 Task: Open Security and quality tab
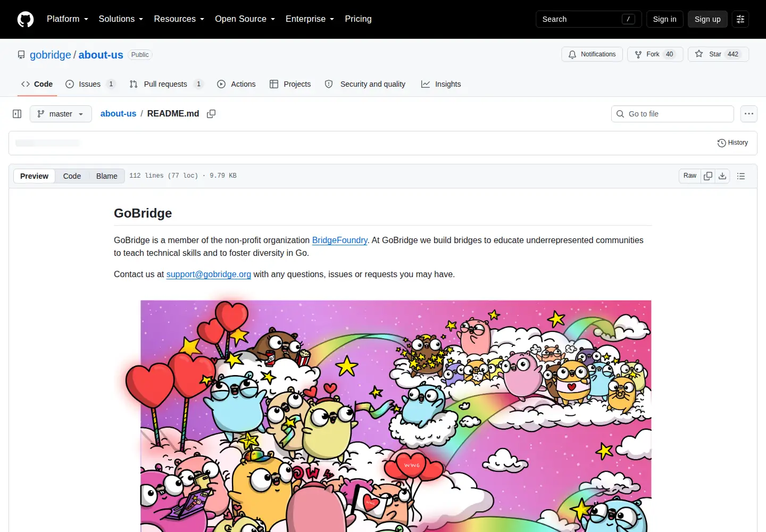365,84
